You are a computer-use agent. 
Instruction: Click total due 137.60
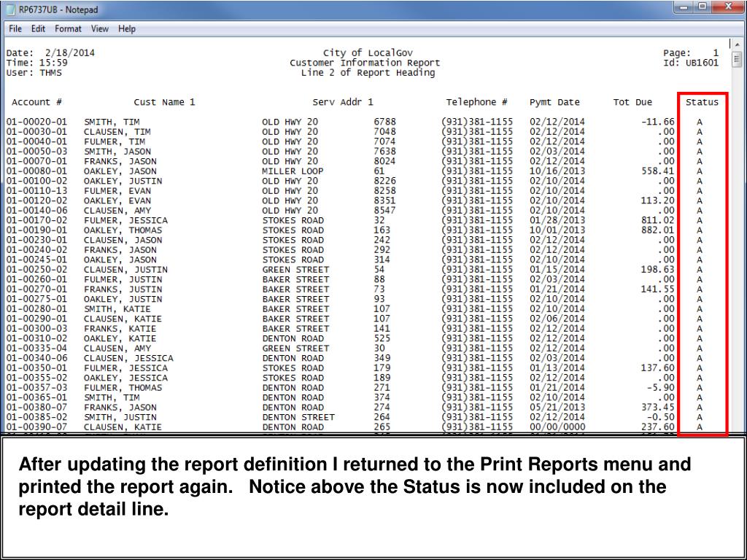click(x=658, y=368)
